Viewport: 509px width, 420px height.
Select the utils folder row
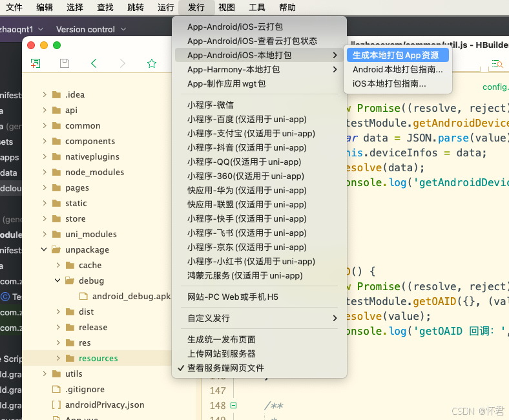point(97,373)
